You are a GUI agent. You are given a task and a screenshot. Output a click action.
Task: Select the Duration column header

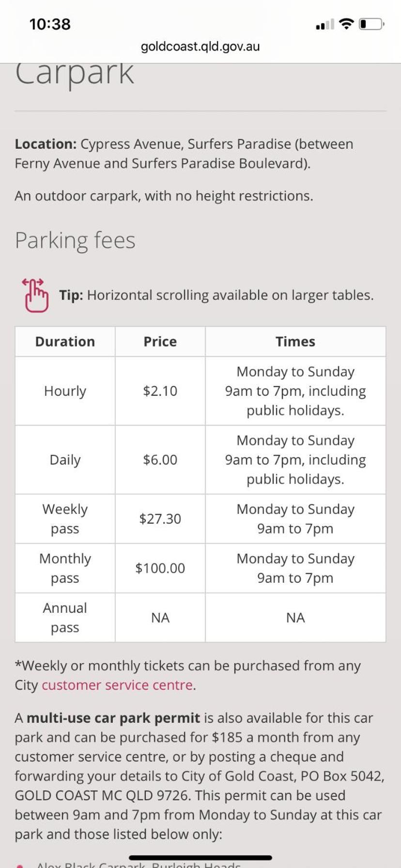[65, 341]
